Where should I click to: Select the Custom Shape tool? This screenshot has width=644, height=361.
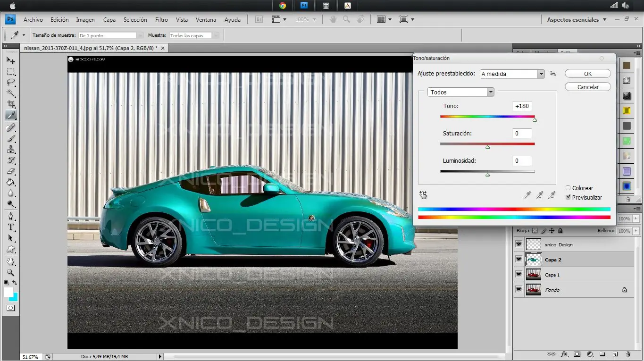[10, 249]
